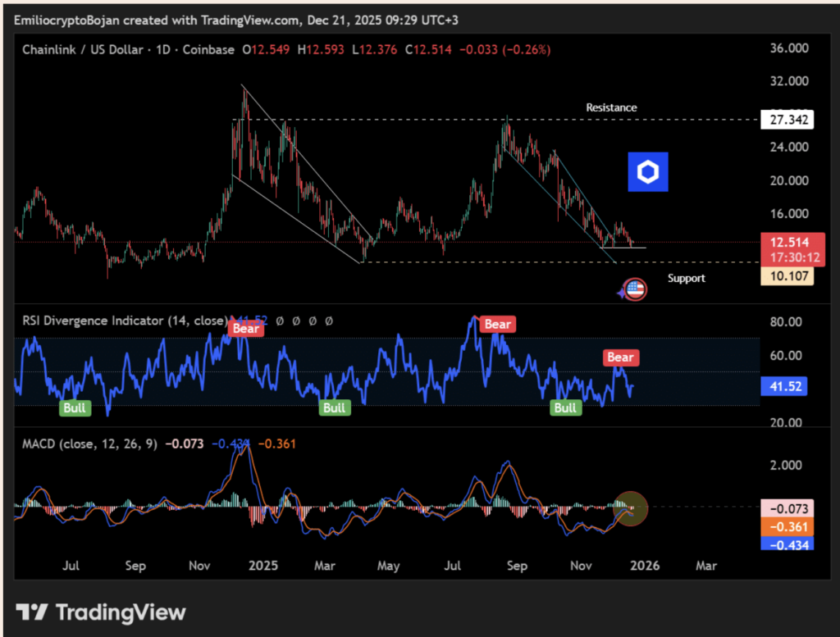Click the TradingView logo icon
840x637 pixels.
[33, 612]
